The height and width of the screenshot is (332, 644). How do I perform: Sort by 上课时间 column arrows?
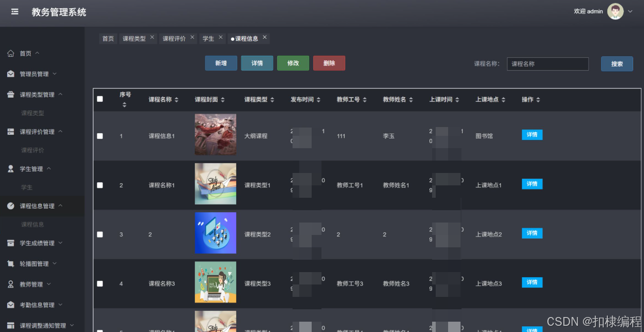coord(457,100)
